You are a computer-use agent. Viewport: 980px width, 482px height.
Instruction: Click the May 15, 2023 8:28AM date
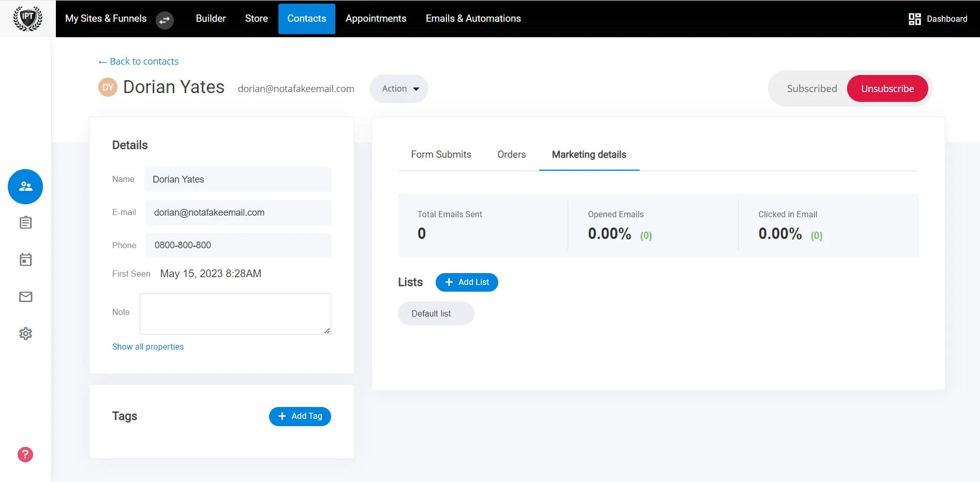coord(211,274)
